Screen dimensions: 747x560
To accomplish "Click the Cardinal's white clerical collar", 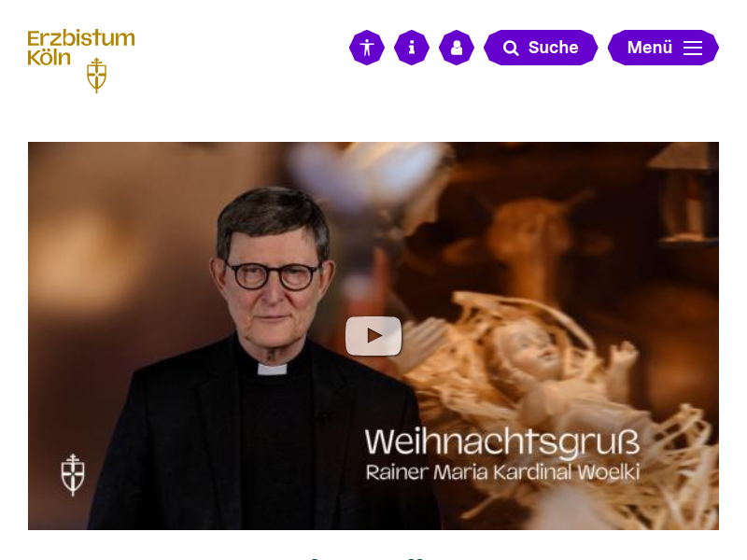I will tap(272, 369).
